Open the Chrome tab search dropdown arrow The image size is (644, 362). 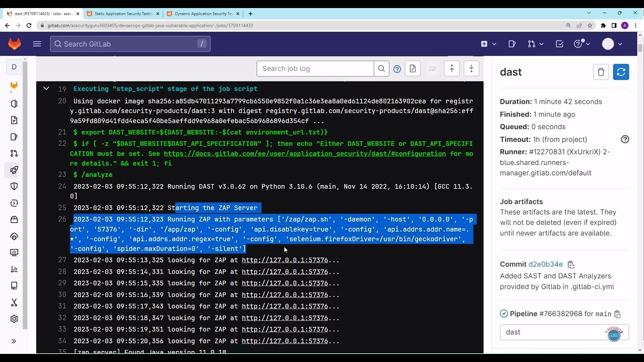589,13
